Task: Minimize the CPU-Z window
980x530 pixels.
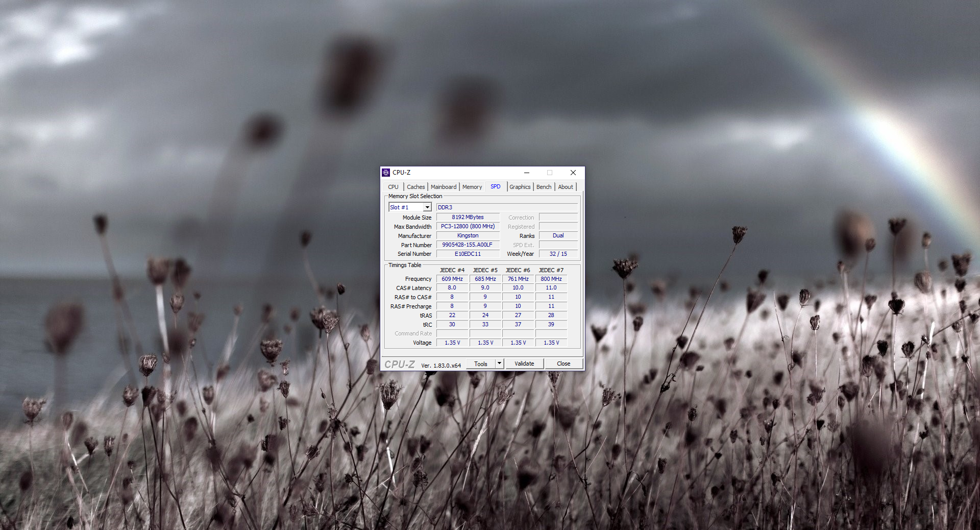Action: [526, 173]
